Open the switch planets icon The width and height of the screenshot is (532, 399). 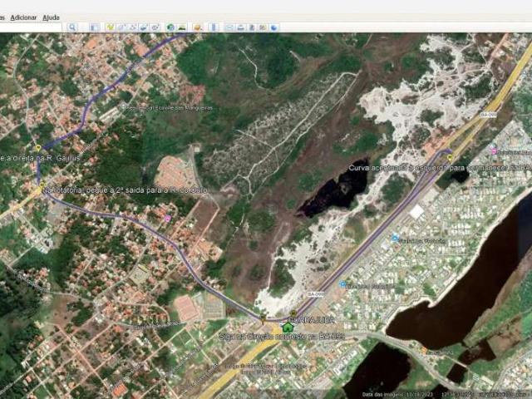[198, 27]
